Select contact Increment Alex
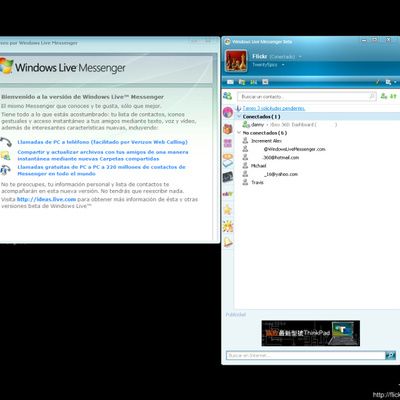The height and width of the screenshot is (400, 400). coord(266,141)
